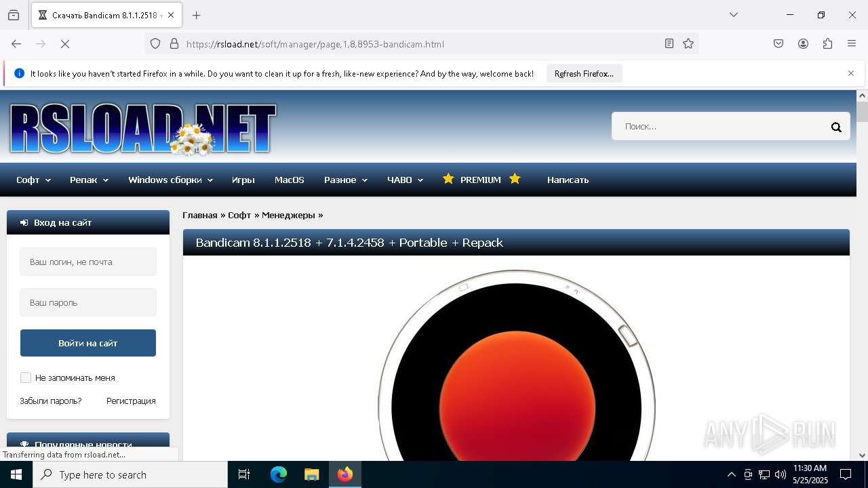This screenshot has height=488, width=868.
Task: Click the page scrollbar down arrow
Action: click(862, 455)
